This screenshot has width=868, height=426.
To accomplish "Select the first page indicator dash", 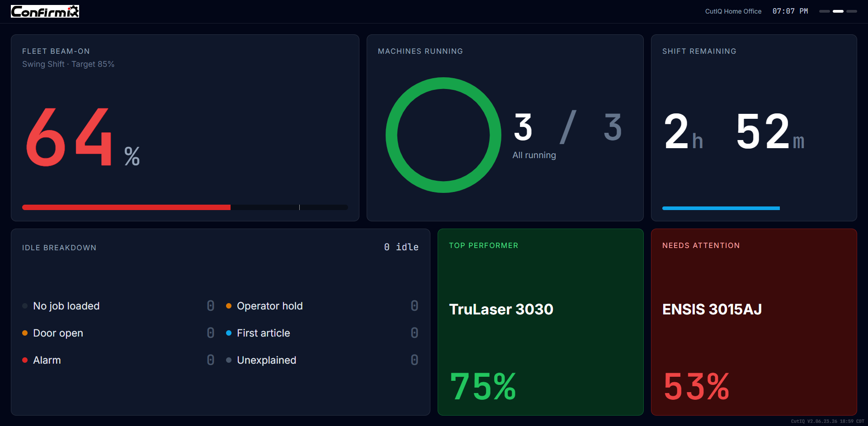I will (824, 11).
